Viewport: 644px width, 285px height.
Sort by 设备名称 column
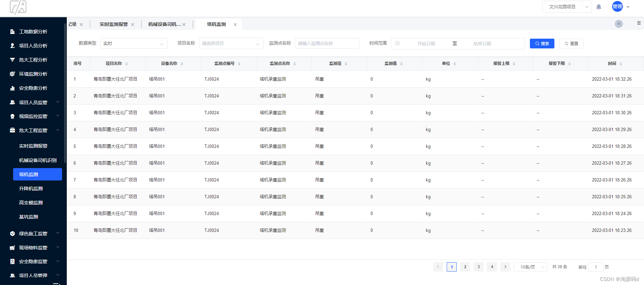[182, 64]
